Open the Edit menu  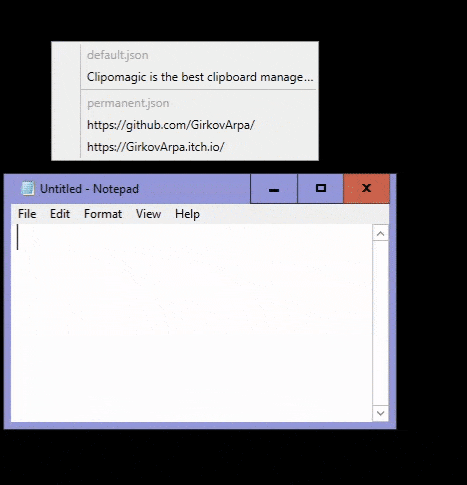coord(60,214)
